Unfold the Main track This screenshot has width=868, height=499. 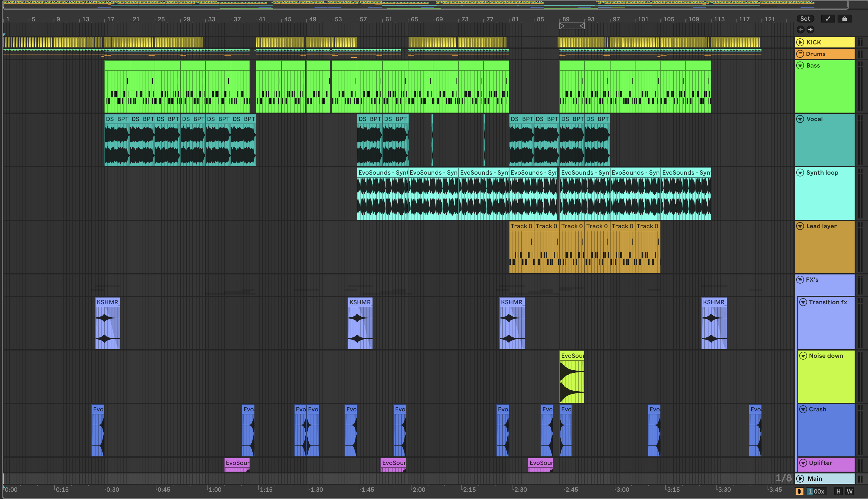pyautogui.click(x=800, y=478)
